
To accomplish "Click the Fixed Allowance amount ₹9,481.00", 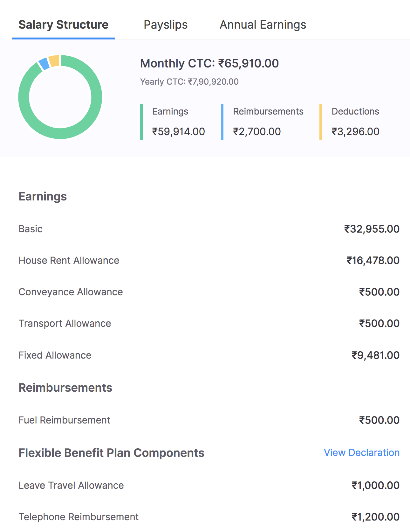I will 375,355.
